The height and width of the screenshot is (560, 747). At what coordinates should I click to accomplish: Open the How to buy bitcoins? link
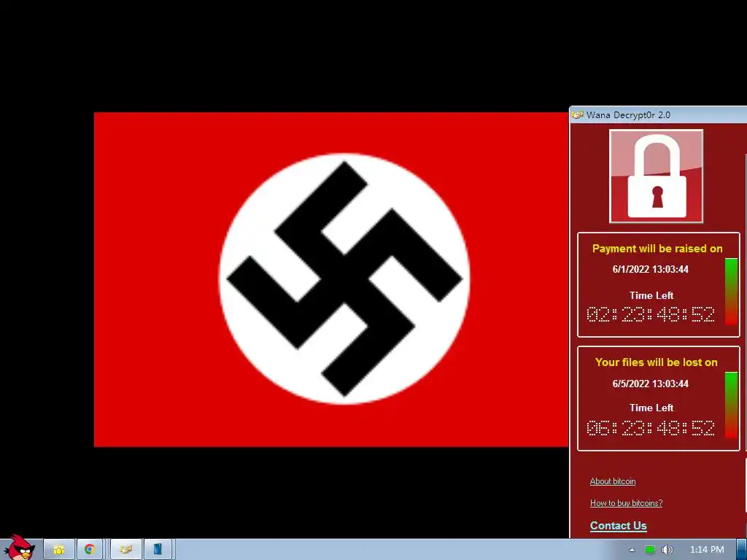(626, 503)
